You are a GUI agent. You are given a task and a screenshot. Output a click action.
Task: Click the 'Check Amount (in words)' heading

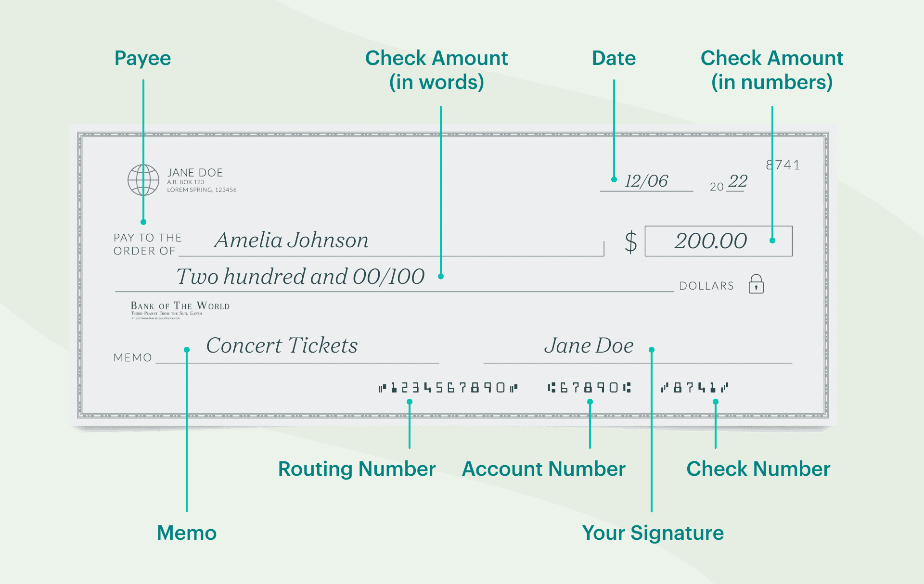click(436, 70)
